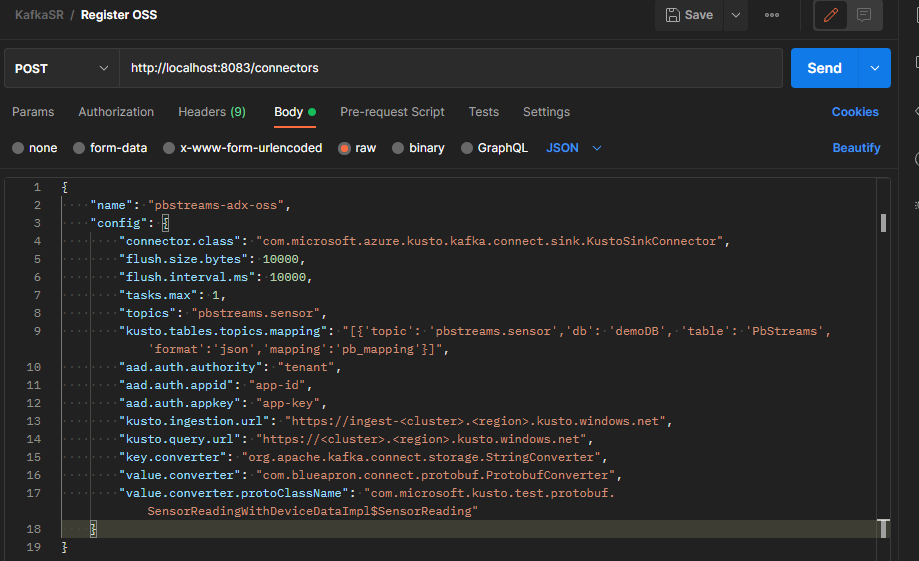Select the GraphQL body type

494,148
